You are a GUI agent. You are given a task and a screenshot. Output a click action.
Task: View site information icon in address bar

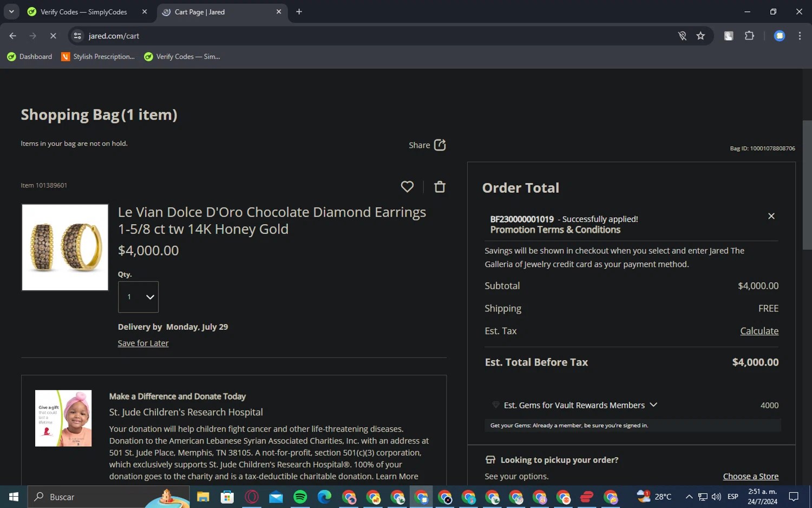point(77,36)
